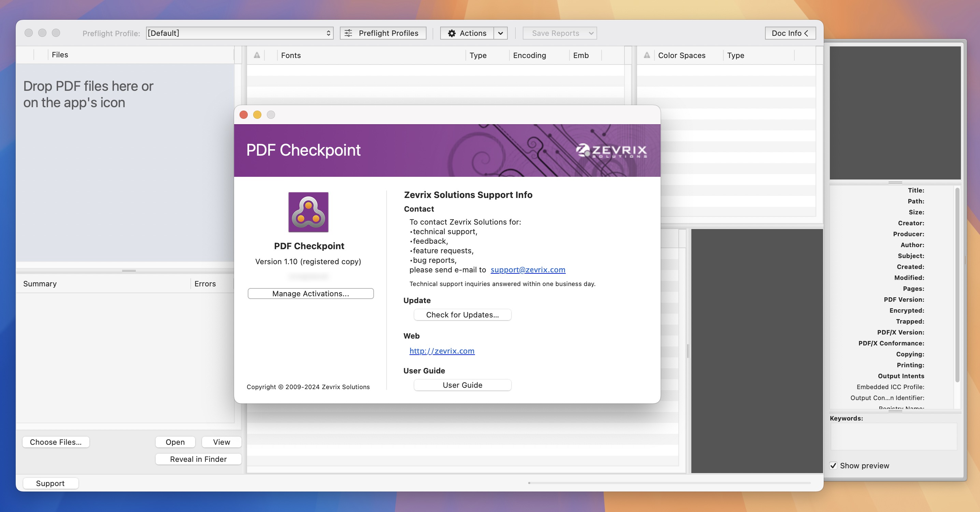Click the Save Reports icon
The image size is (980, 512).
tap(554, 32)
